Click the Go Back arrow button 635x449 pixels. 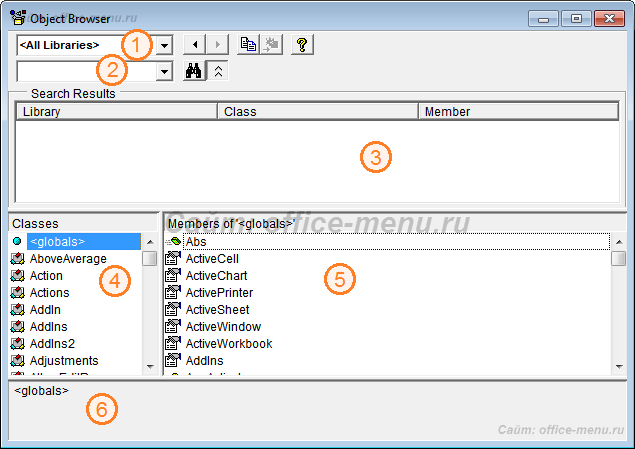click(x=195, y=45)
